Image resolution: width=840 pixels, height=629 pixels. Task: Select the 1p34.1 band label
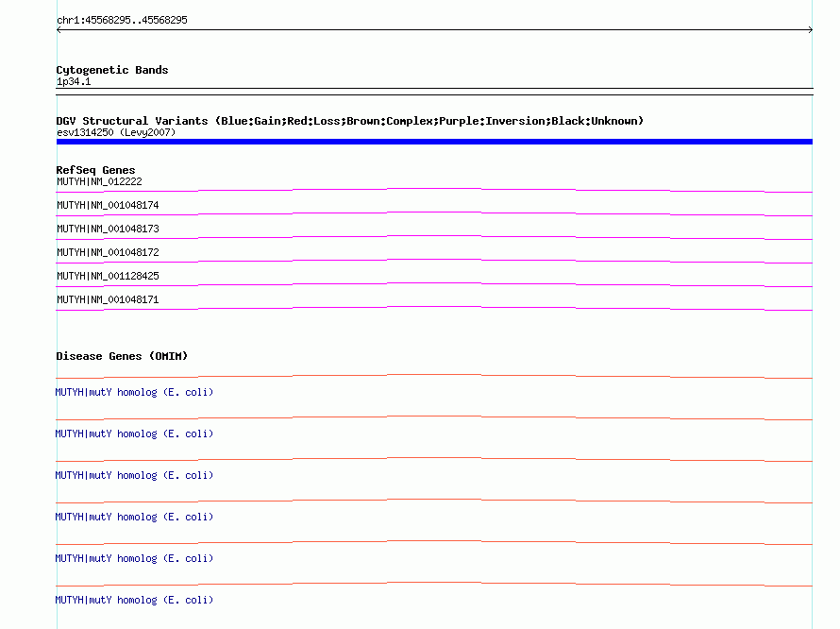74,81
